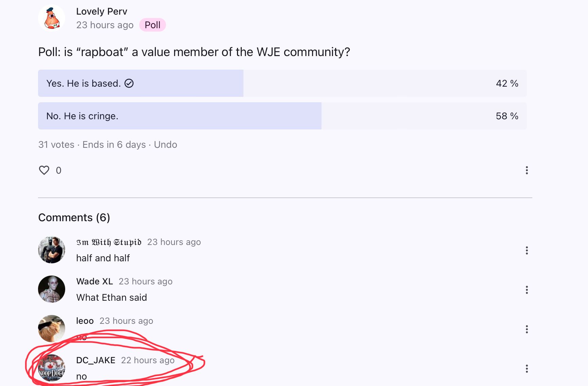This screenshot has width=588, height=386.
Task: Select the 'Yes. He is based.' poll option
Action: pyautogui.click(x=282, y=83)
